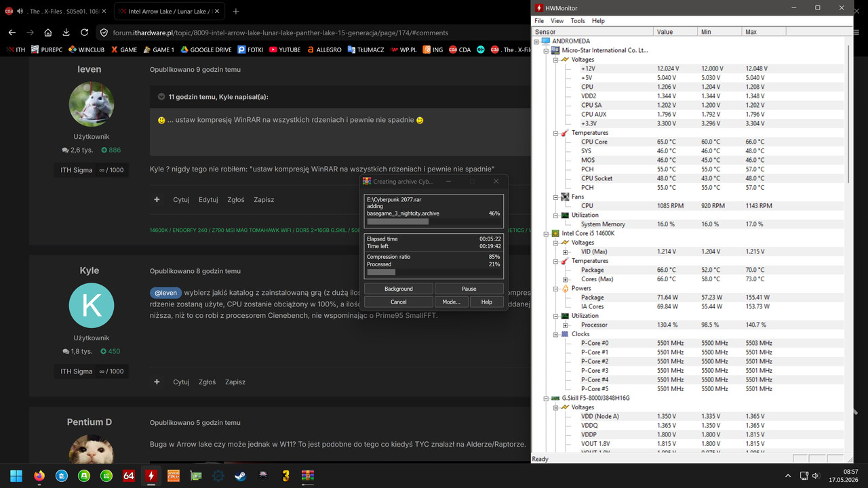Reload the page in Firefox
Image resolution: width=868 pixels, height=488 pixels.
(84, 33)
